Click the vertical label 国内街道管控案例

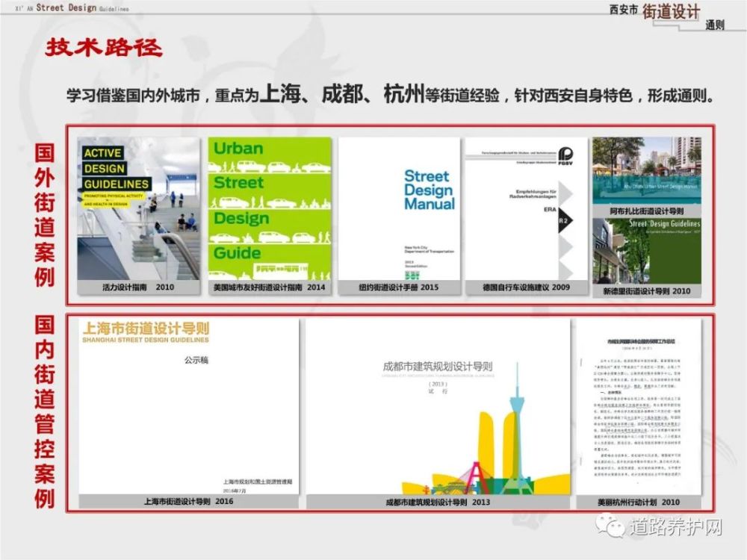44,412
